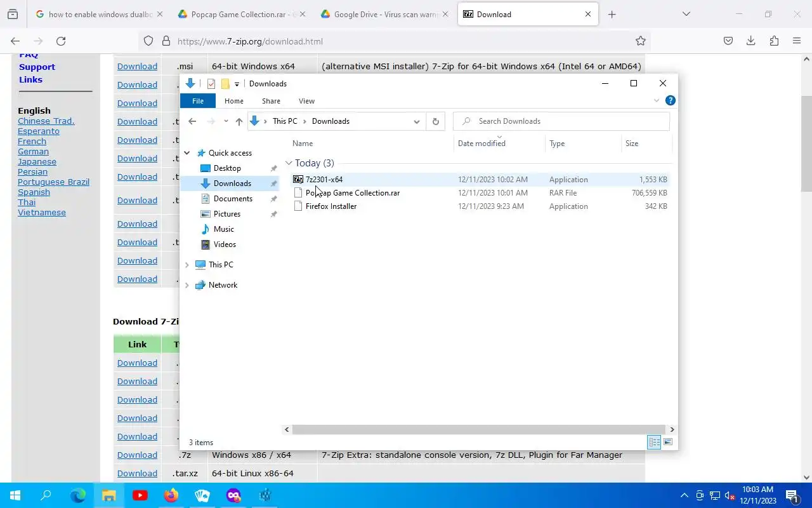Open Microsoft Edge from taskbar
Viewport: 812px width, 508px height.
click(x=78, y=495)
